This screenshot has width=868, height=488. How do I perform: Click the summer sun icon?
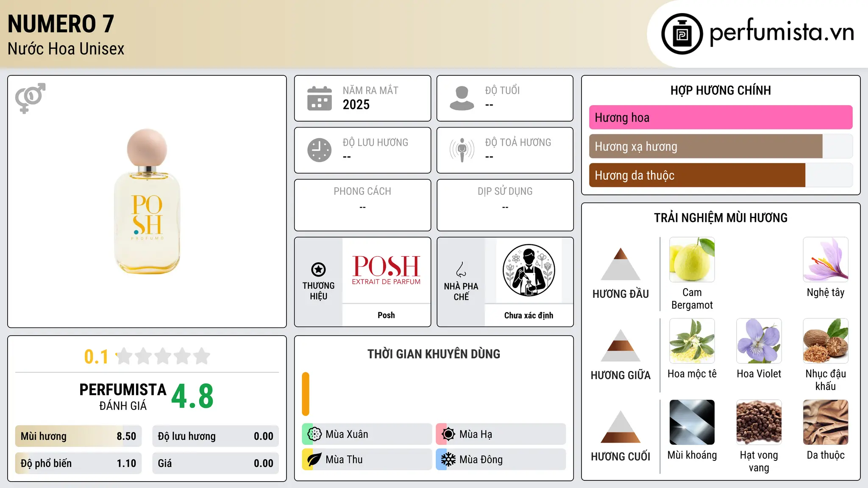(x=448, y=434)
